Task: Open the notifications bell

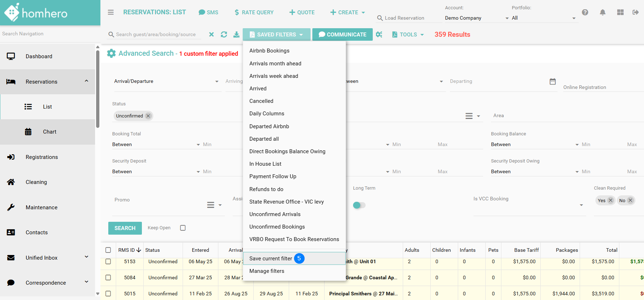Action: [603, 12]
